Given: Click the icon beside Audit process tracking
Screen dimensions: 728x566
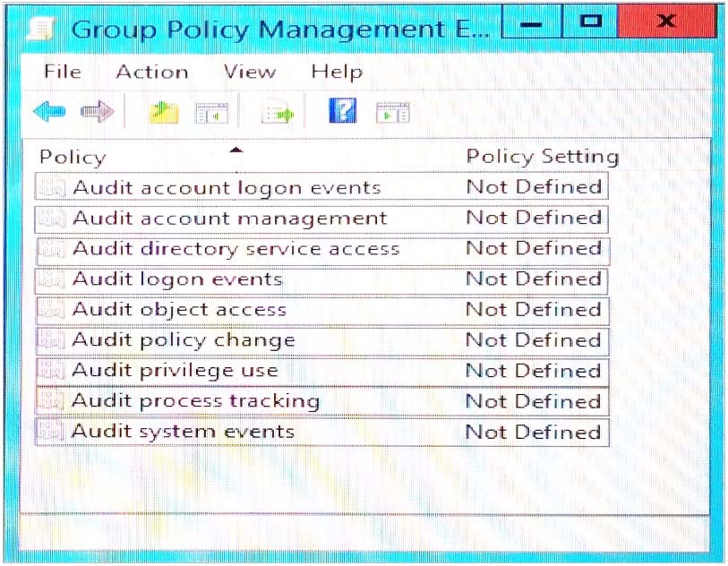Looking at the screenshot, I should pos(51,400).
